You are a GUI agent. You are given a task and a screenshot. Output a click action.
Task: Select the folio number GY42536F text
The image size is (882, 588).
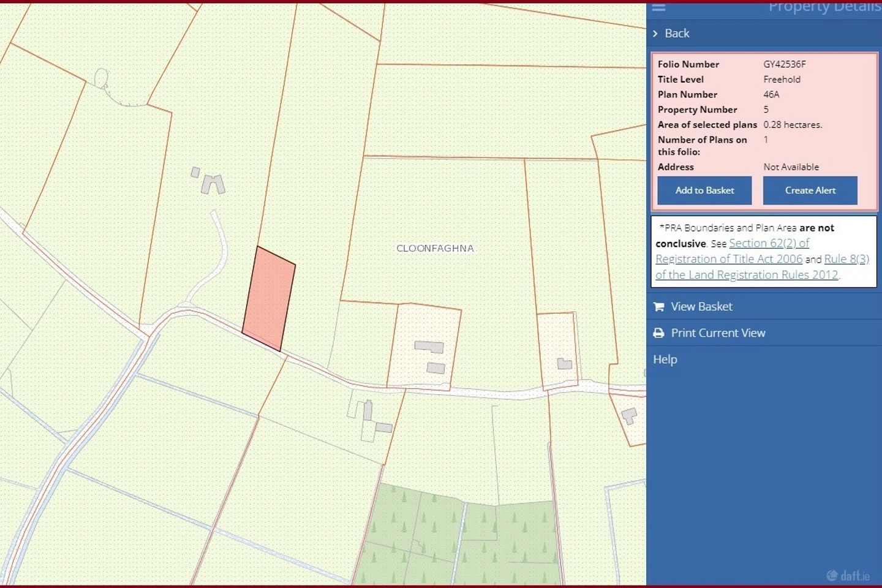click(x=784, y=64)
